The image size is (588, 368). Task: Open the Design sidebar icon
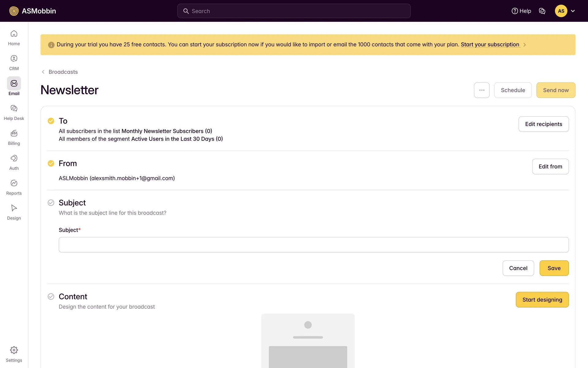(x=14, y=208)
